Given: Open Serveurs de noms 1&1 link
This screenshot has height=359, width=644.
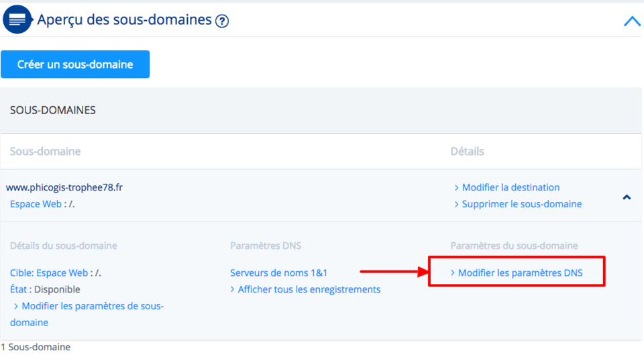Looking at the screenshot, I should (x=278, y=272).
